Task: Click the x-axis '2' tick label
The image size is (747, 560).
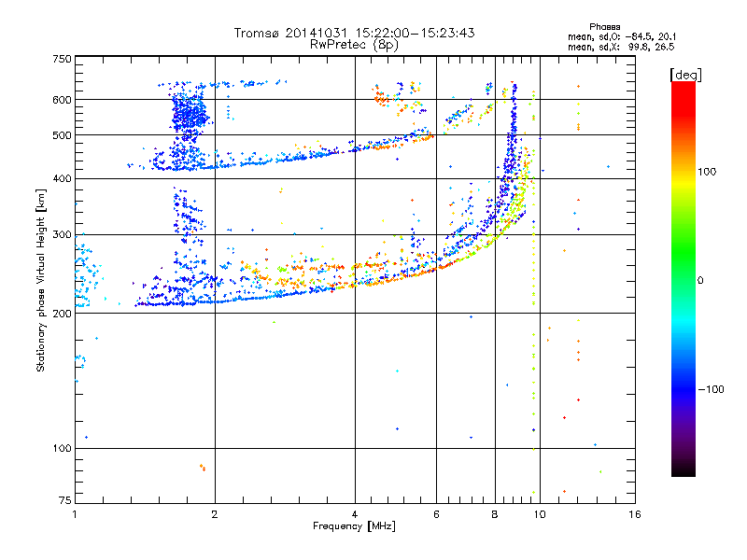Action: pos(215,514)
